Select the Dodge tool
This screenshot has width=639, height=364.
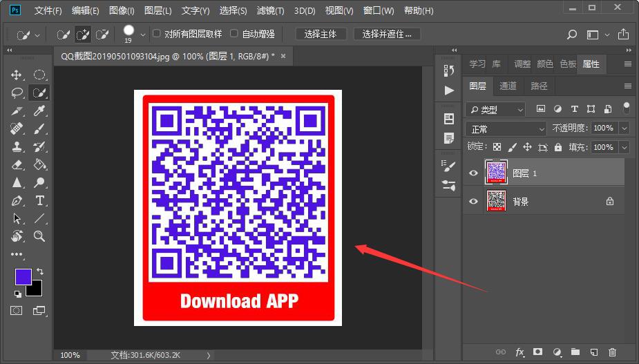[39, 182]
